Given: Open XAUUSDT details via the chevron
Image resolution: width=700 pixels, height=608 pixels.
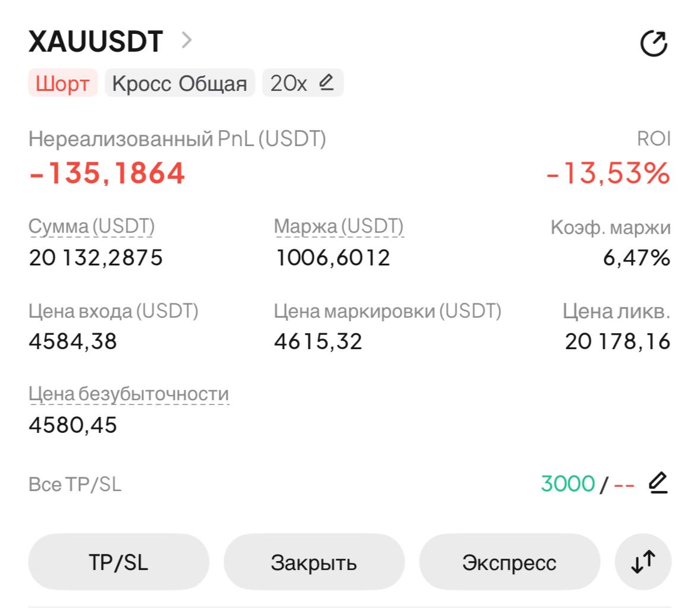Looking at the screenshot, I should [x=187, y=40].
